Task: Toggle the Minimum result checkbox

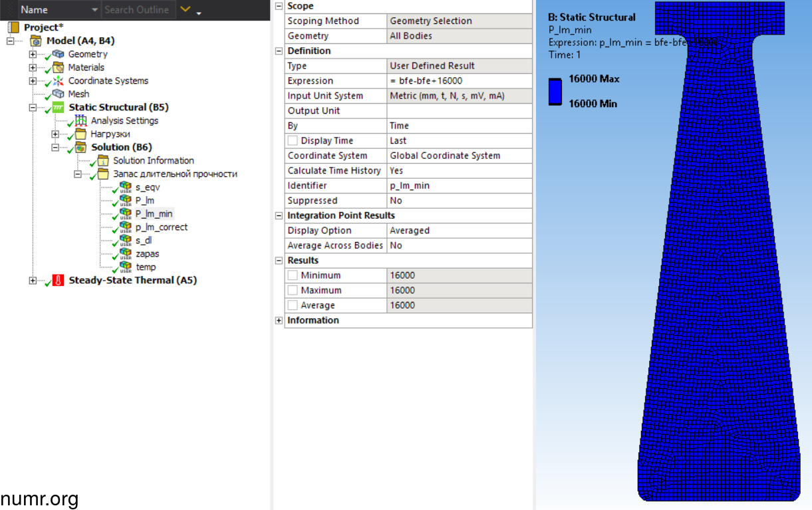Action: coord(293,275)
